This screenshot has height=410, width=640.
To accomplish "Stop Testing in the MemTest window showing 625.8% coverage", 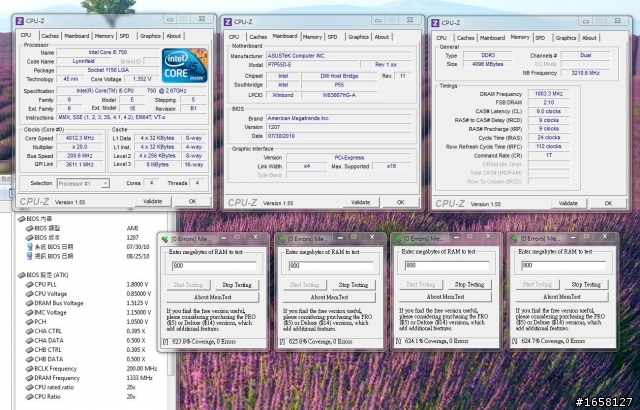I will pyautogui.click(x=353, y=285).
